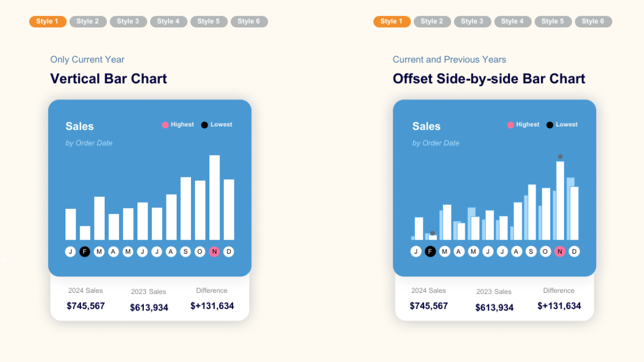Open Style 3 in the left style row
The width and height of the screenshot is (644, 362).
tap(128, 21)
